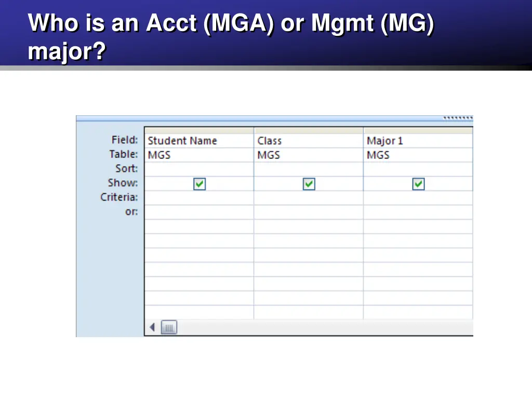Click the Criteria cell under Student Name

click(x=199, y=198)
